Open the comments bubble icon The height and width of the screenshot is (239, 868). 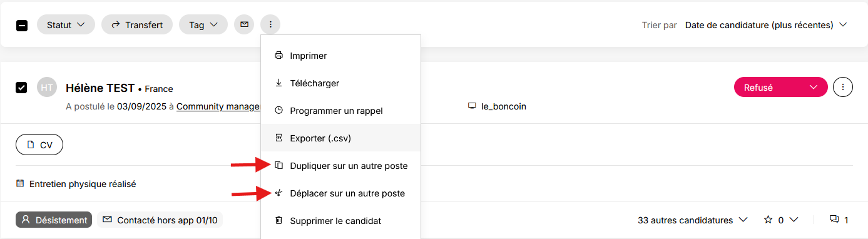(834, 220)
